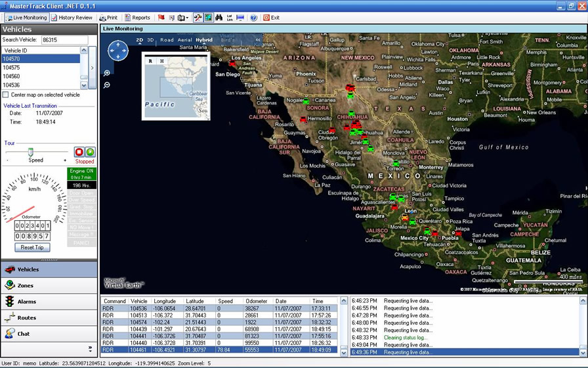This screenshot has width=588, height=368.
Task: Open the History Review view
Action: tap(72, 18)
